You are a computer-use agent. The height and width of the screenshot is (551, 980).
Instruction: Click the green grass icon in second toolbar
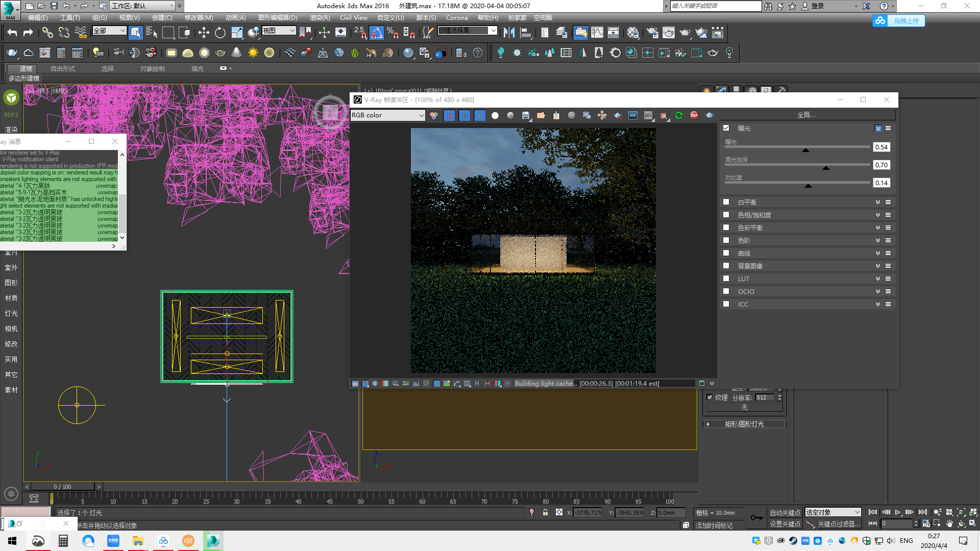[355, 53]
